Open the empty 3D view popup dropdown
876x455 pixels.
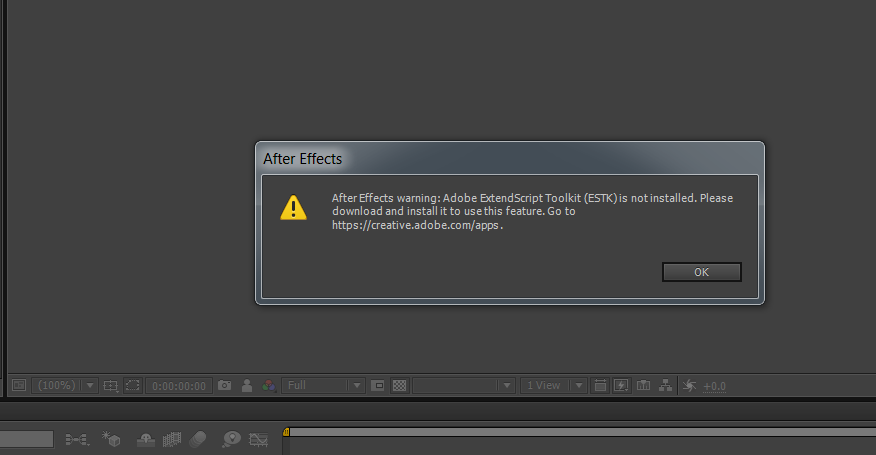coord(463,386)
